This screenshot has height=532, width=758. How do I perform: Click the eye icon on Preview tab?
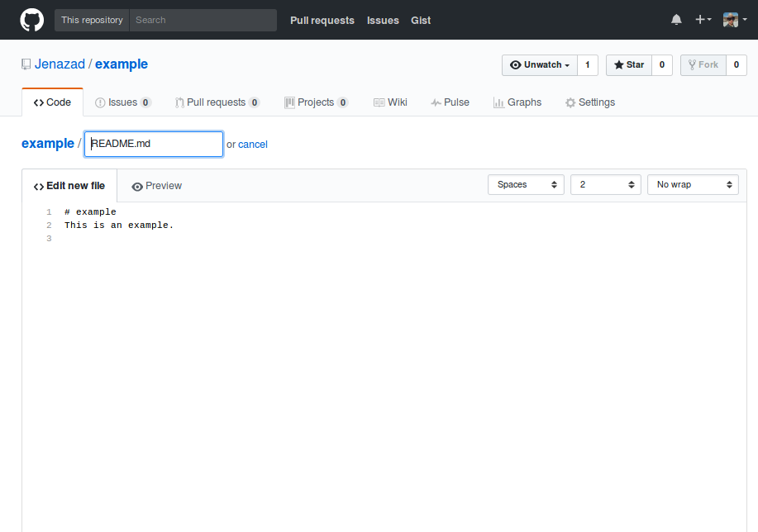(x=137, y=187)
